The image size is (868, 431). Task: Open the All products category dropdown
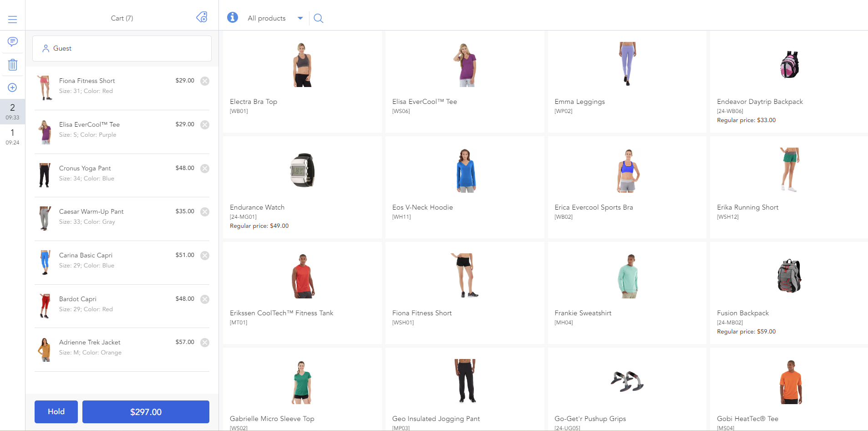tap(266, 18)
